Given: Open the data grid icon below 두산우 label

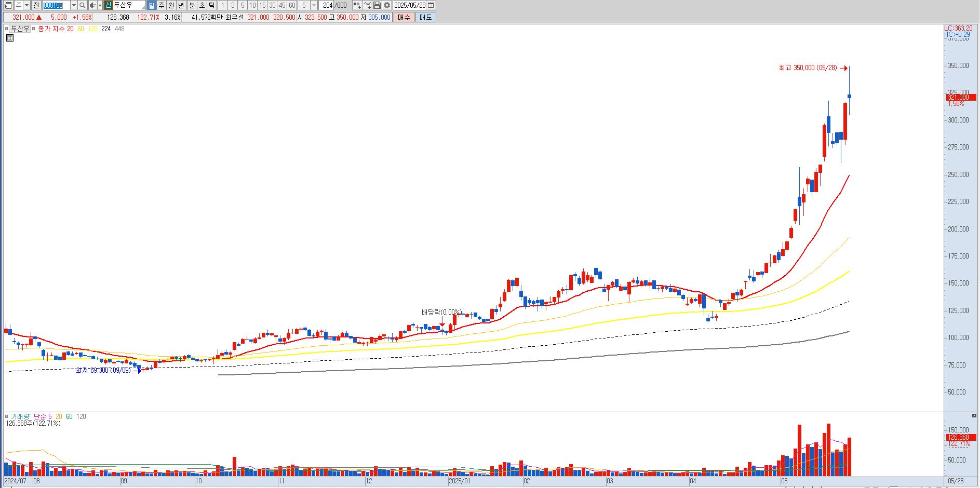Looking at the screenshot, I should [10, 38].
